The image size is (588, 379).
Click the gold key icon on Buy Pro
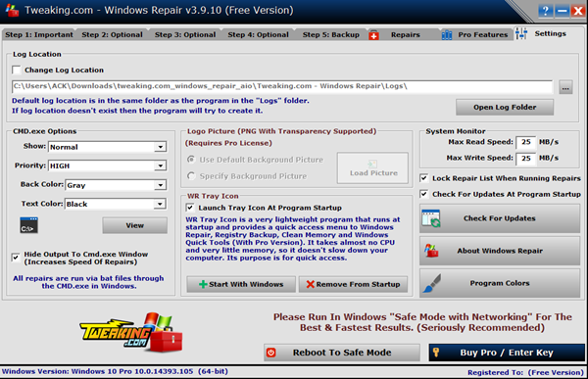(436, 352)
